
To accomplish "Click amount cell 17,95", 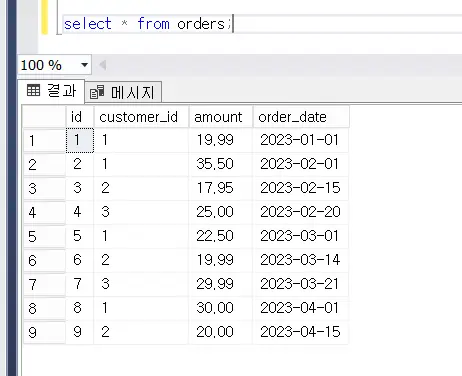I will [x=221, y=188].
